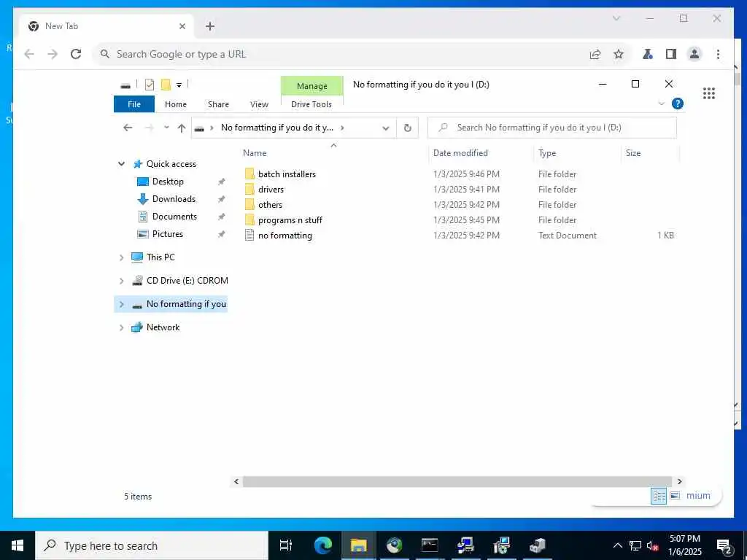747x560 pixels.
Task: Reload the Chrome page
Action: [x=76, y=54]
